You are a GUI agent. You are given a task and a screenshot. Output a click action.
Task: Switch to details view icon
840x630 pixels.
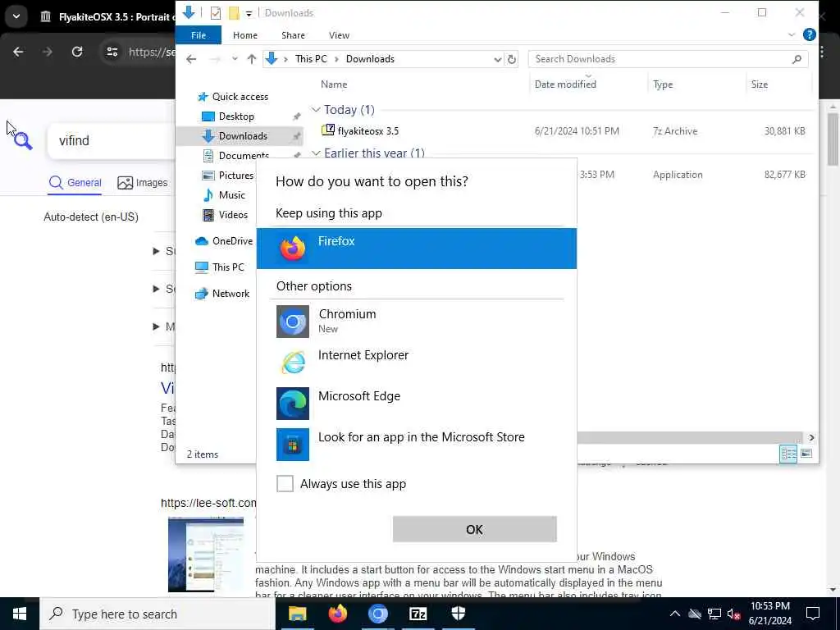[x=788, y=454]
